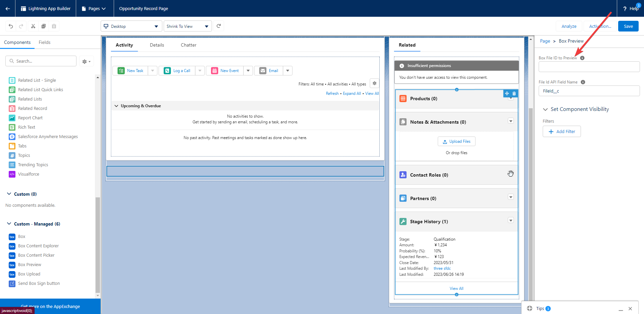
Task: Click Expand All link
Action: pos(352,93)
